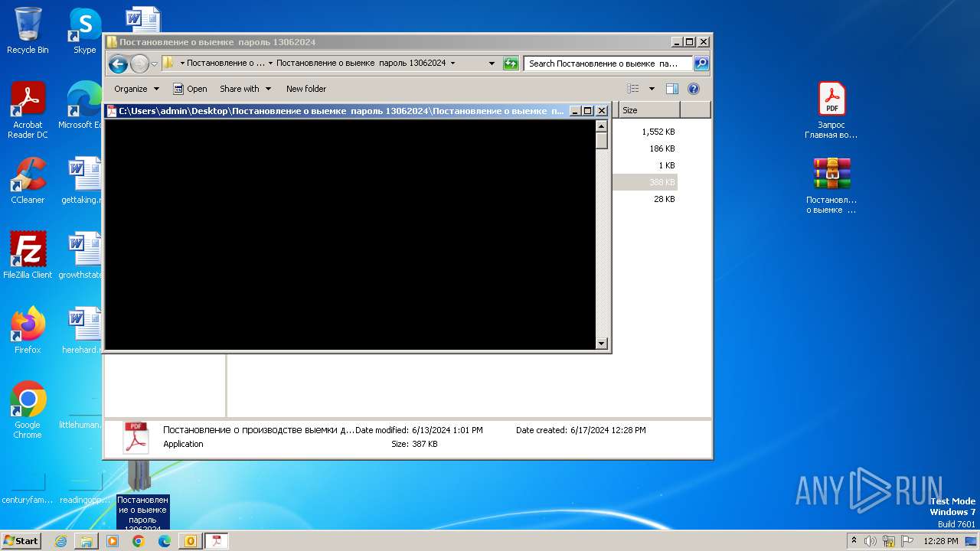Click the Open toolbar button in Explorer
980x551 pixels.
click(x=190, y=89)
